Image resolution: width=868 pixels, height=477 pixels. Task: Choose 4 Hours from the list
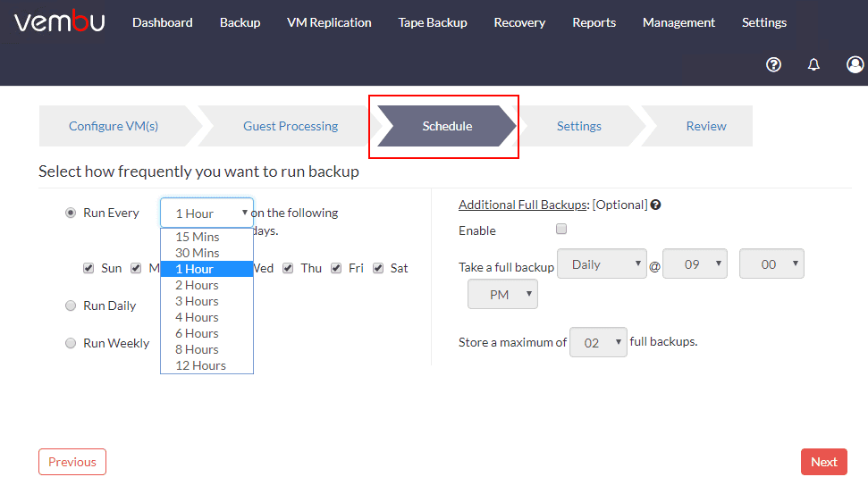click(x=207, y=317)
